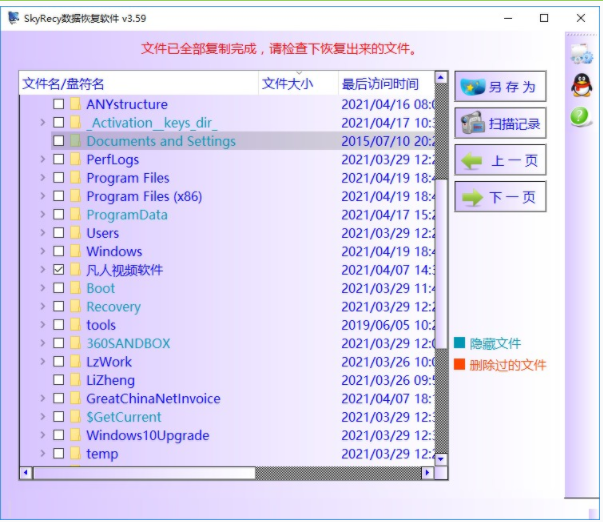This screenshot has width=603, height=522.
Task: Expand the Program Files (x86) node
Action: (x=43, y=196)
